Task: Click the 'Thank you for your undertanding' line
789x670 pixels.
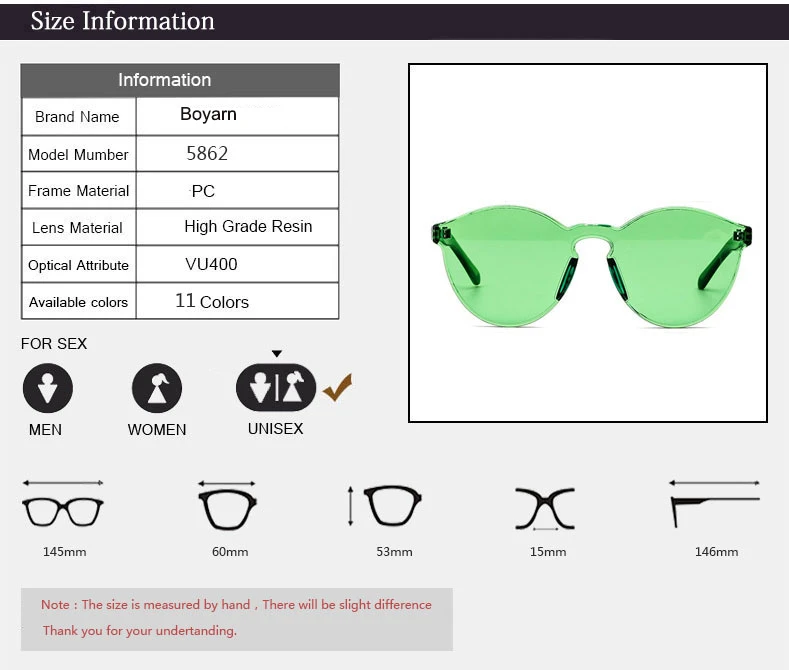Action: 139,631
